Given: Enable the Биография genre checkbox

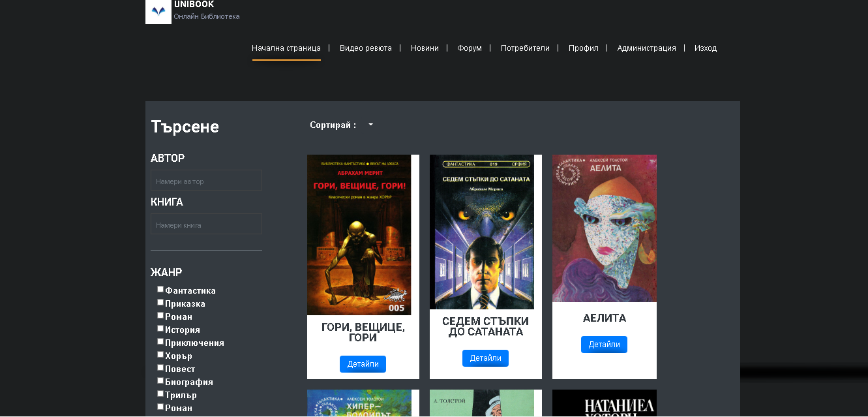Looking at the screenshot, I should [x=160, y=380].
